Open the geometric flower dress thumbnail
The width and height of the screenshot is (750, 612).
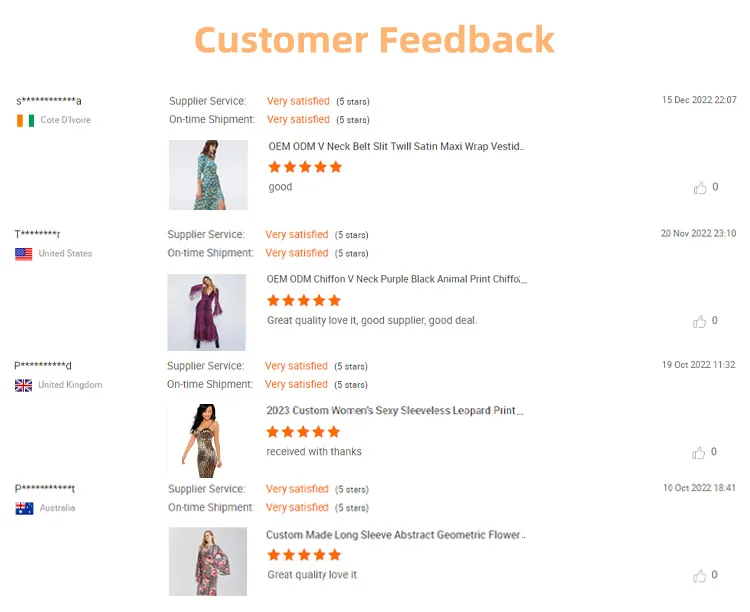tap(208, 561)
